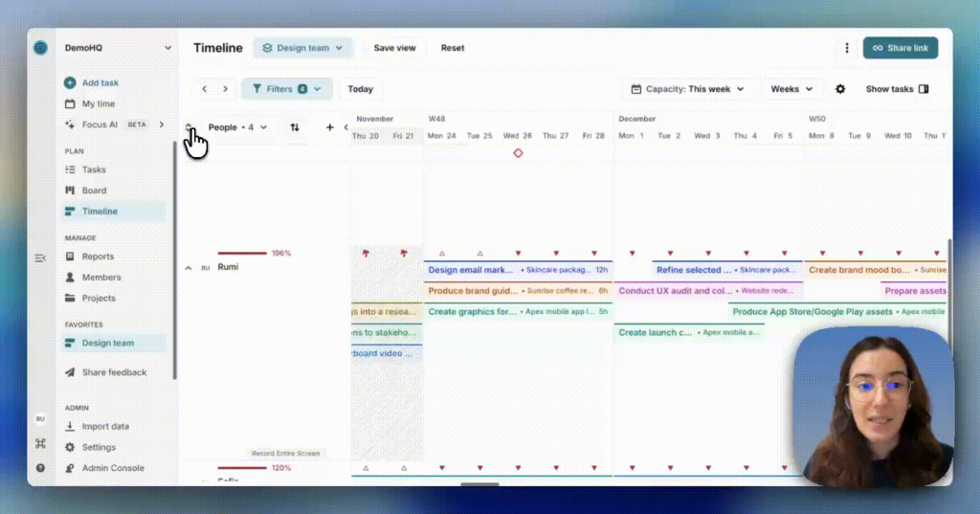The image size is (980, 514).
Task: Collapse the left sidebar icon
Action: pos(40,257)
